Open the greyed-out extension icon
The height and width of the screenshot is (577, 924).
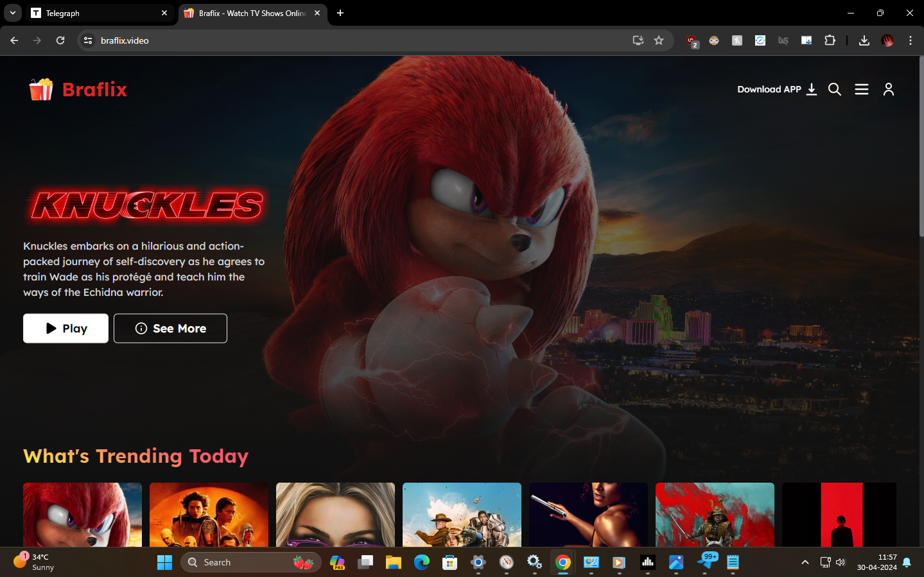783,40
